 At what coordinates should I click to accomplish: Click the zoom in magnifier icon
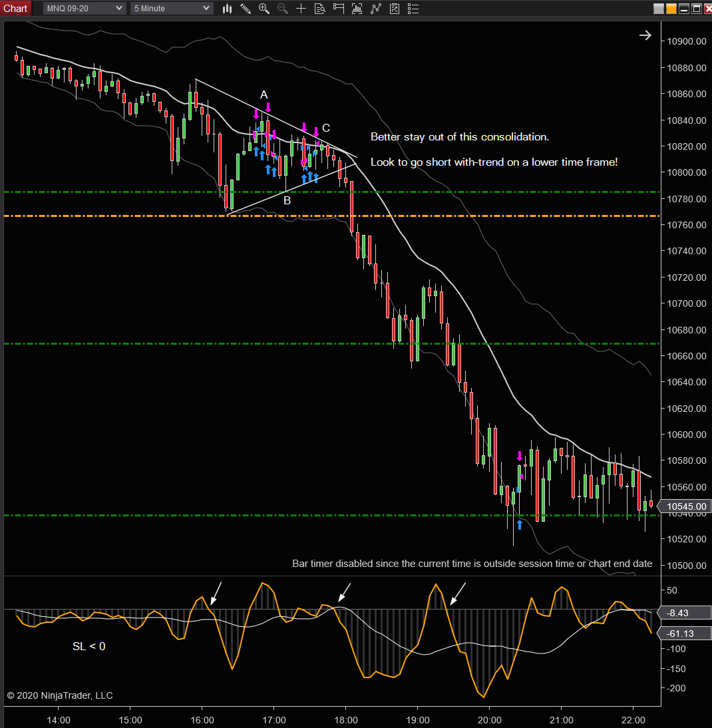(264, 9)
